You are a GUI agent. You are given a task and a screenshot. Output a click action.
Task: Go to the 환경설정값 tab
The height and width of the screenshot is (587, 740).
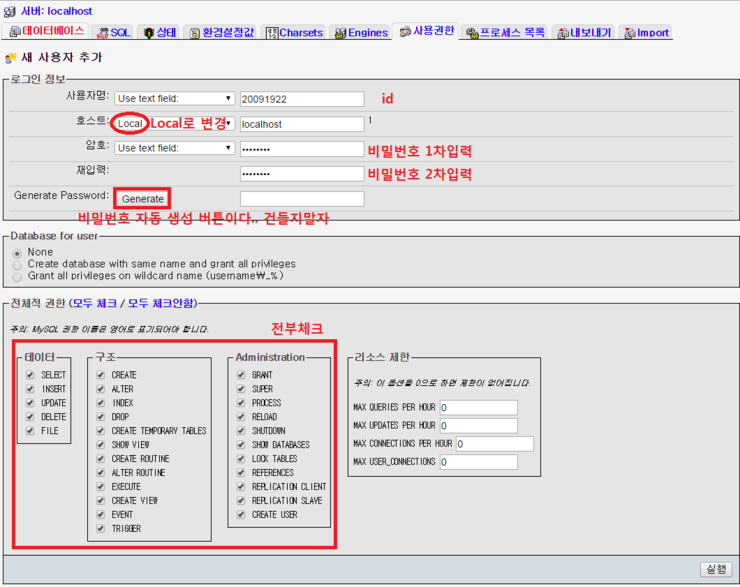tap(221, 33)
